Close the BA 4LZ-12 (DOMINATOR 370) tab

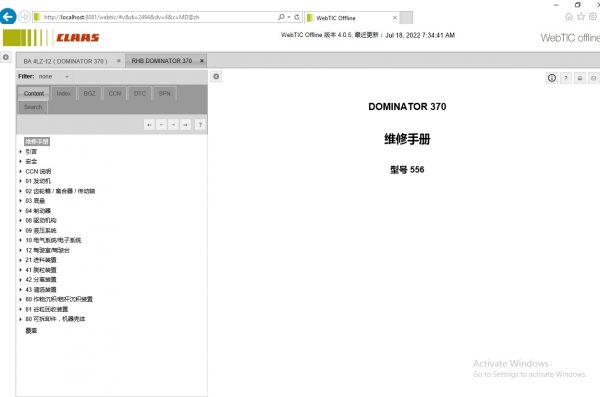(119, 61)
